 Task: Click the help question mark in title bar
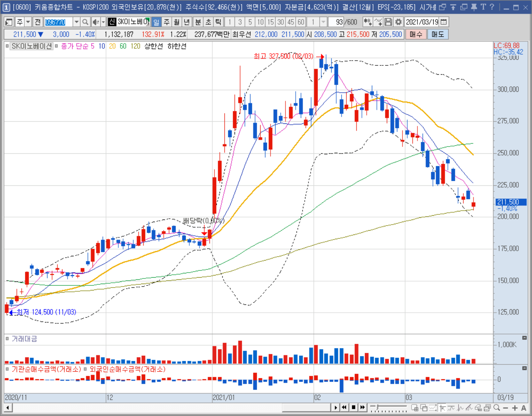492,7
